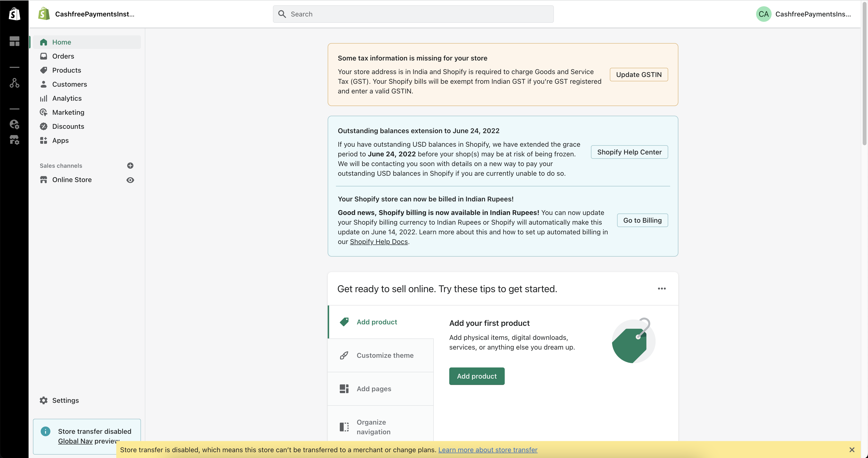Select the Customize theme tip tab
Viewport: 868px width, 458px height.
pyautogui.click(x=381, y=355)
